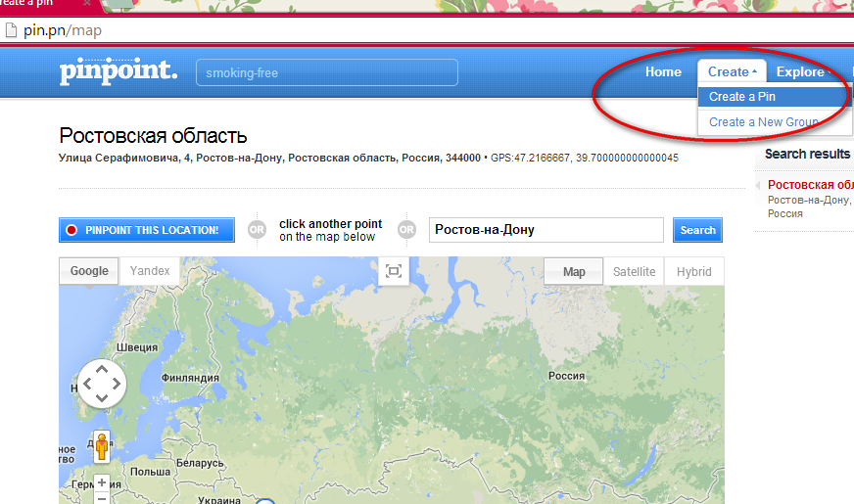Go to Home in navigation
Viewport: 854px width, 504px height.
pos(663,71)
